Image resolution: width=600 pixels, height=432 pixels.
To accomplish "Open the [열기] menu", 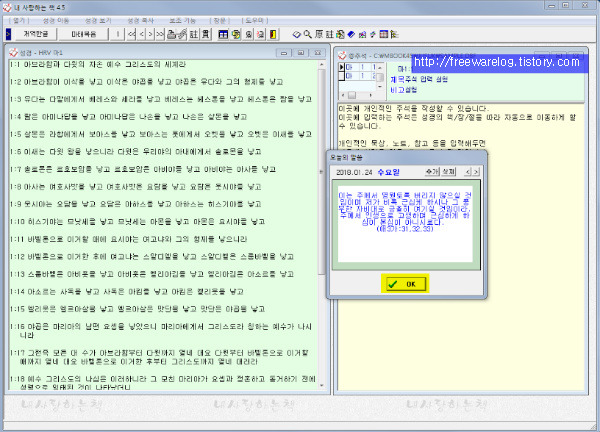I will pyautogui.click(x=19, y=20).
